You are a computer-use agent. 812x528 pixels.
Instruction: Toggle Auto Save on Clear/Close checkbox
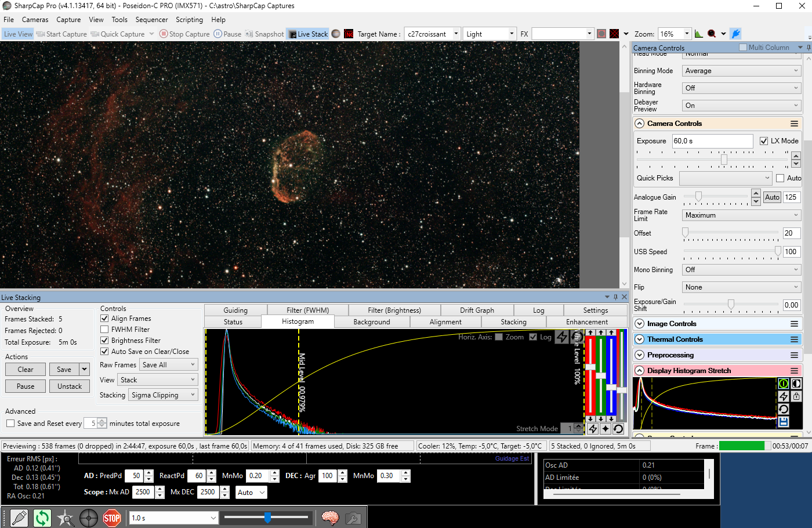(104, 352)
